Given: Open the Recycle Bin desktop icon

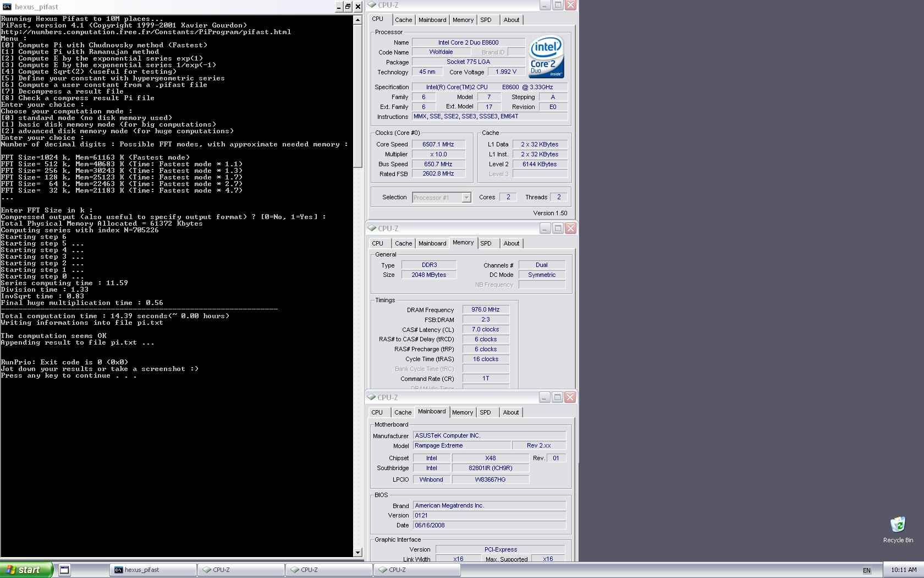Looking at the screenshot, I should 898,530.
